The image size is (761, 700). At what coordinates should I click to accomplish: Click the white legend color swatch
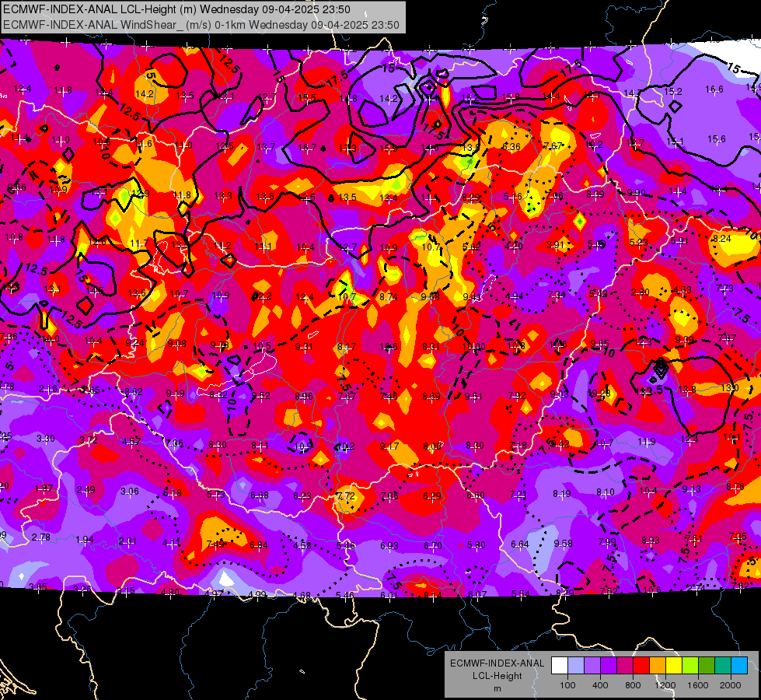tap(560, 665)
